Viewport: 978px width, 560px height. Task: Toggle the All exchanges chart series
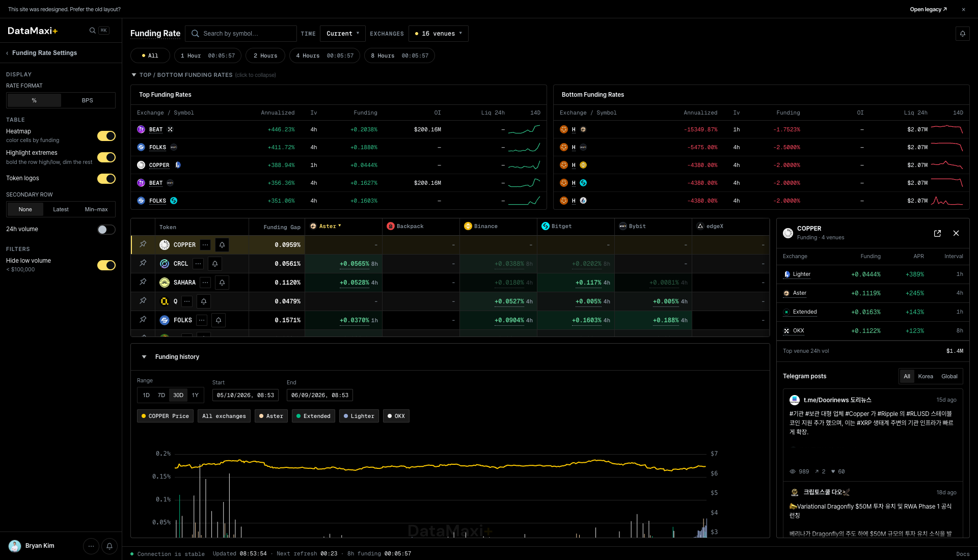pos(224,416)
